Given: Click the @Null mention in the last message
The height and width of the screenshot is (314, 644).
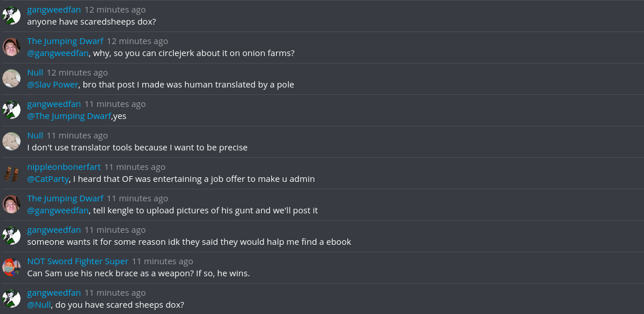Looking at the screenshot, I should coord(39,305).
